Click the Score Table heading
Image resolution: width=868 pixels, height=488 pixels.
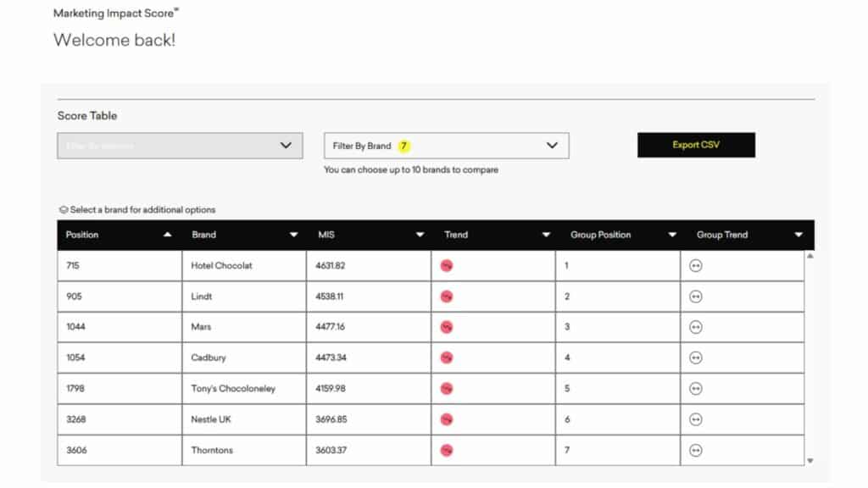click(87, 115)
